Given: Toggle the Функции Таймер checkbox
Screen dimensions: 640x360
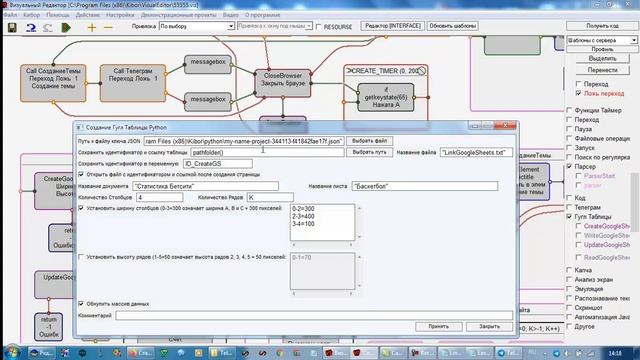Looking at the screenshot, I should 569,110.
